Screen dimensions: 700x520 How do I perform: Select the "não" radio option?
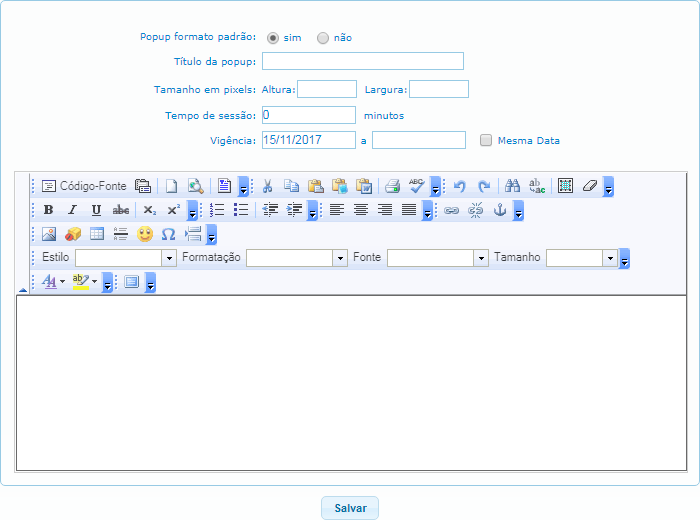323,38
